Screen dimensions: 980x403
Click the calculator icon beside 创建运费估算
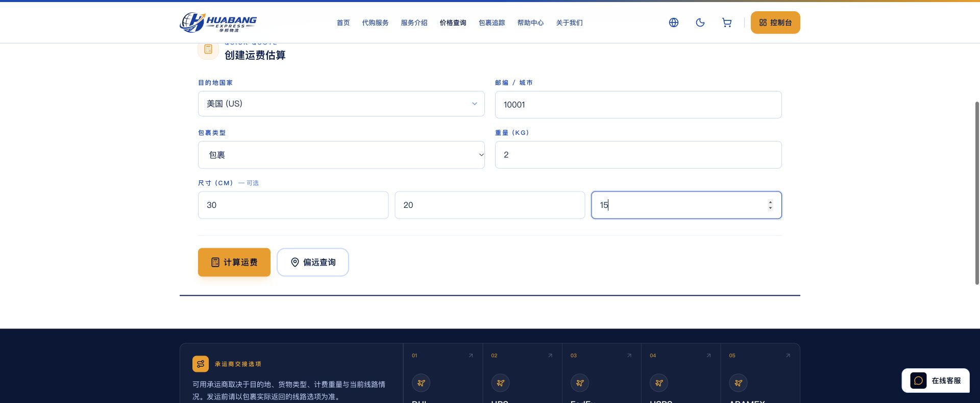[208, 49]
